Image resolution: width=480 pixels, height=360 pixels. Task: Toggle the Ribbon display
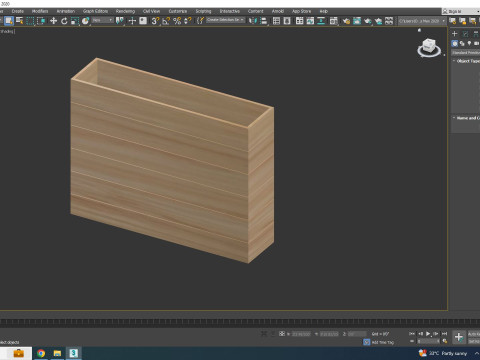(x=300, y=21)
